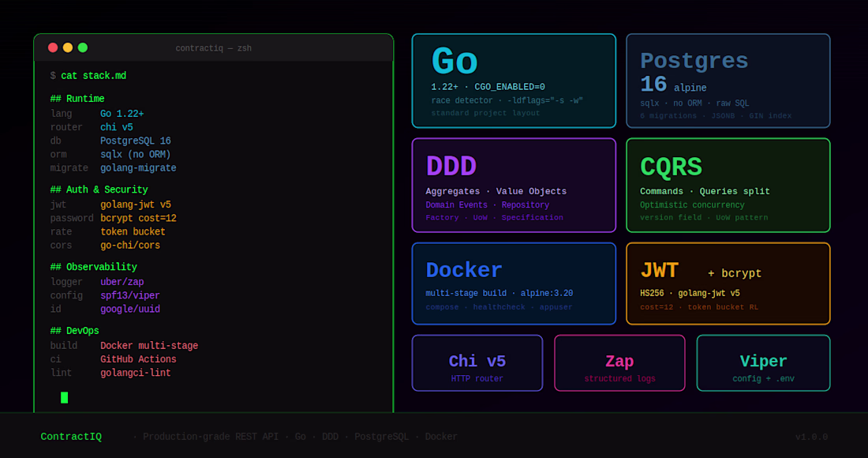Select the Viper config card
The image size is (868, 458).
click(x=763, y=363)
